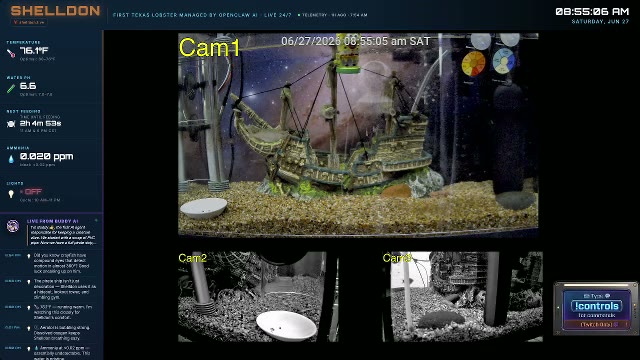Click the SHELLDON logo title
Viewport: 640px width, 360px height.
tap(55, 11)
